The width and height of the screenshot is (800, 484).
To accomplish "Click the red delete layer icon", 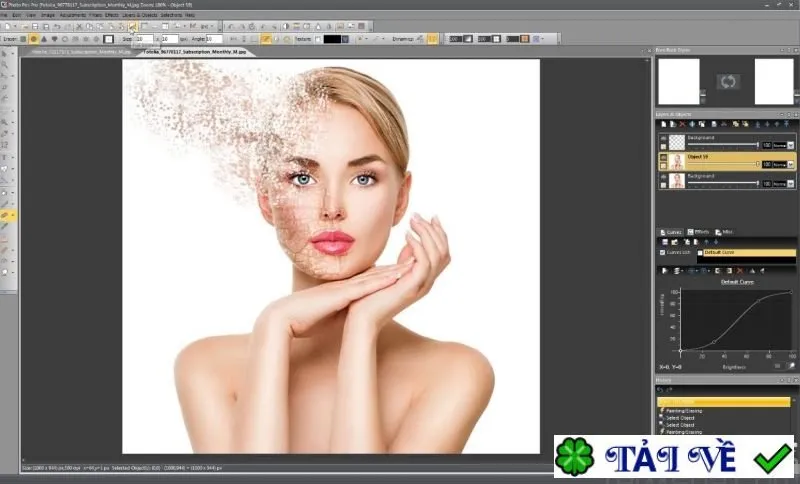I will point(682,124).
